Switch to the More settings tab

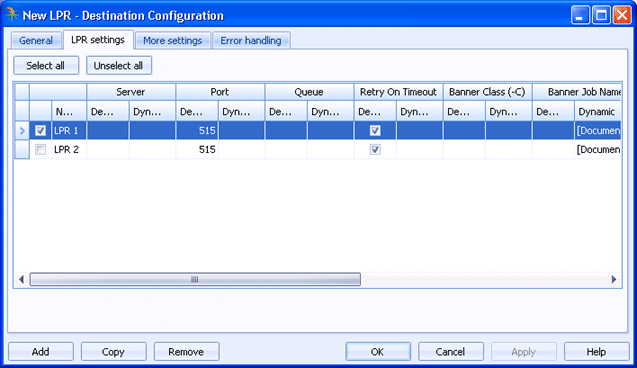(x=173, y=41)
